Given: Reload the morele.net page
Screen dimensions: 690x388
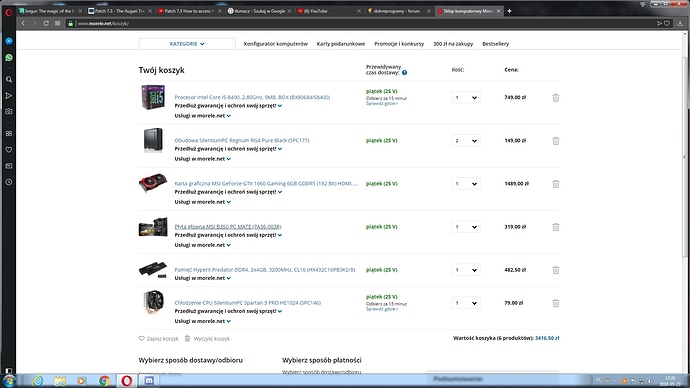Looking at the screenshot, I should click(x=46, y=23).
